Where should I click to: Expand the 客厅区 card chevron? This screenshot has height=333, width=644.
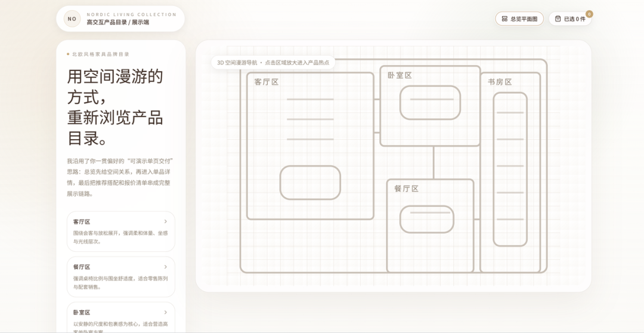click(166, 221)
